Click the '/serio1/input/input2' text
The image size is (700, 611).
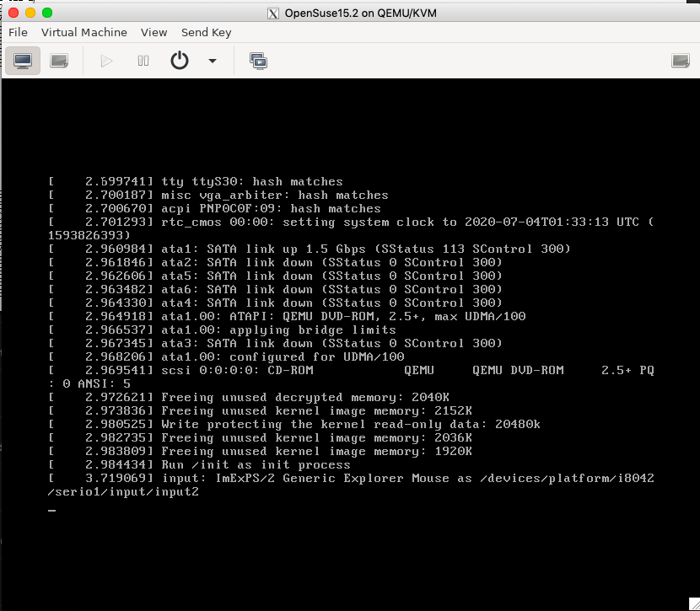[123, 492]
